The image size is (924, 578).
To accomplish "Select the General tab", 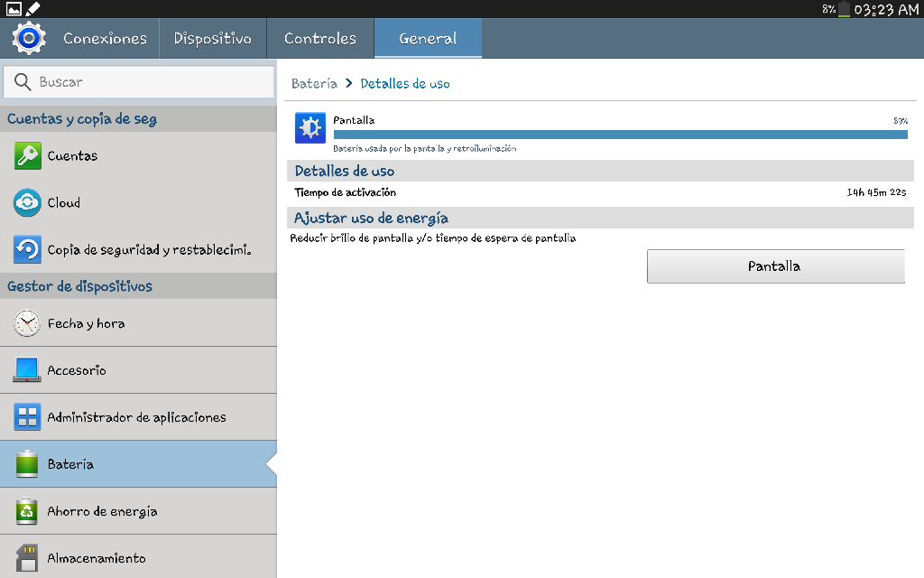I will click(428, 39).
